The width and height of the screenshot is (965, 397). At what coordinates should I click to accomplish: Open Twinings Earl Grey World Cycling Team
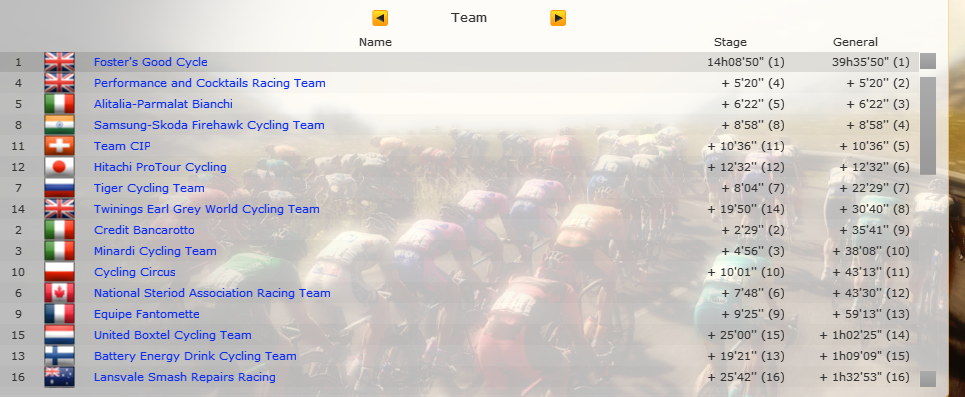pos(207,209)
